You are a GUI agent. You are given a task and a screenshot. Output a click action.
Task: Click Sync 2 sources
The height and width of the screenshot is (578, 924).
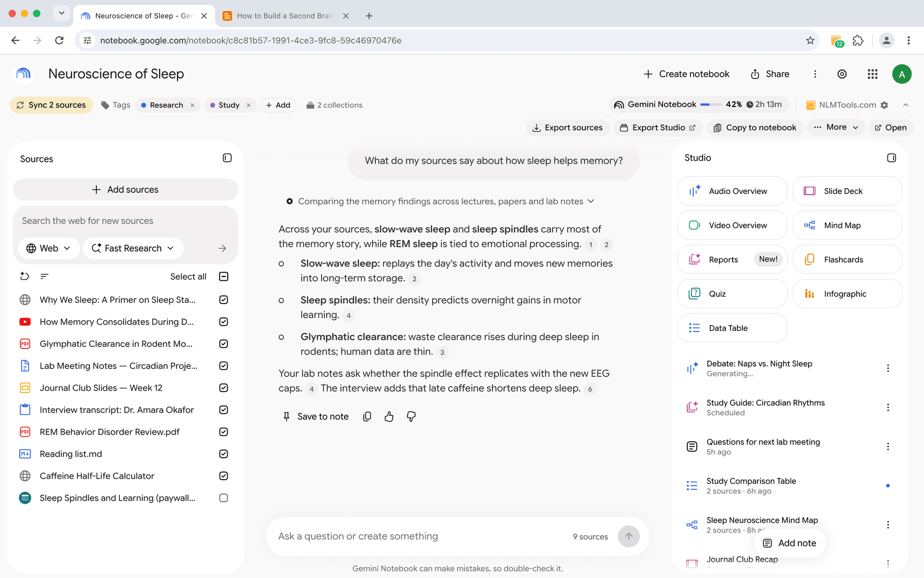tap(51, 105)
